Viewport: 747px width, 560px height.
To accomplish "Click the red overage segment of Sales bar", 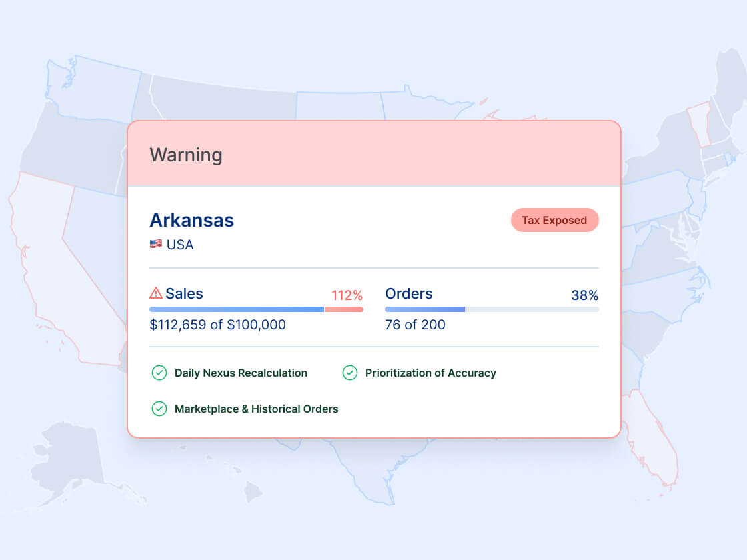I will pos(344,309).
